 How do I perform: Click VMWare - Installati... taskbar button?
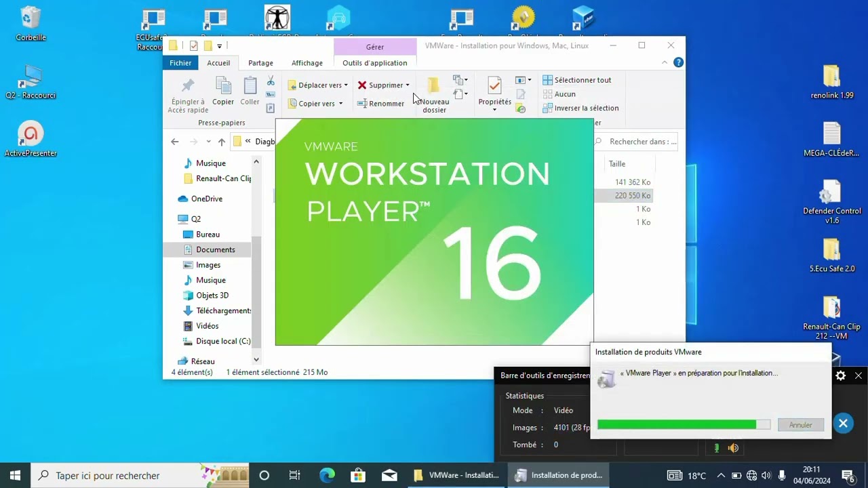click(457, 475)
